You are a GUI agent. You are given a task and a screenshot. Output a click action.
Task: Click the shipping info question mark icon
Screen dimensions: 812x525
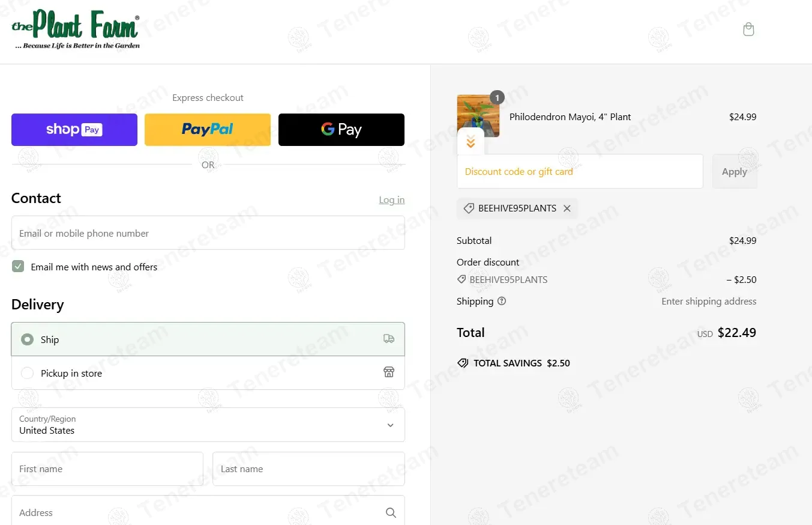502,301
